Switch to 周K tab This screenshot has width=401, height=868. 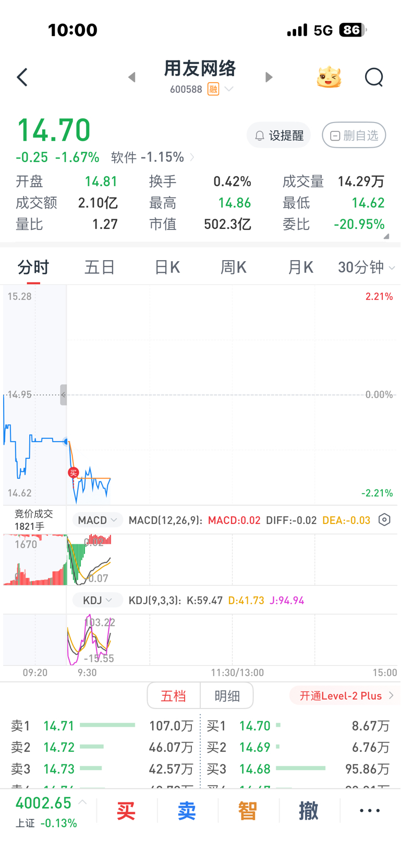[x=233, y=267]
